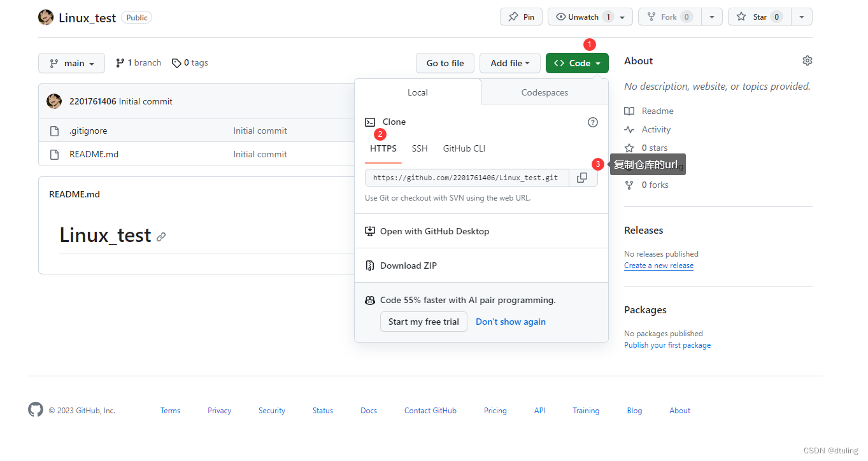Open the Add file dropdown
The height and width of the screenshot is (461, 868).
click(510, 63)
